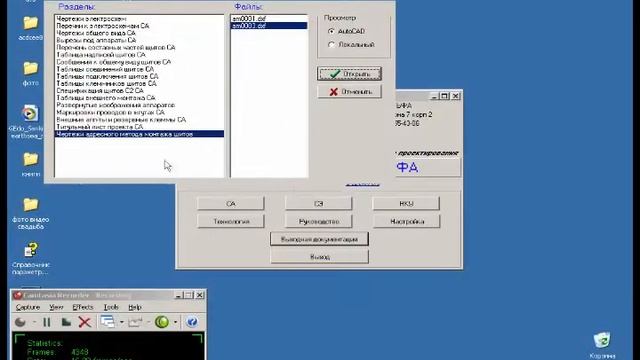640x360 pixels.
Task: Close the main ФА program window
Action: tap(456, 96)
